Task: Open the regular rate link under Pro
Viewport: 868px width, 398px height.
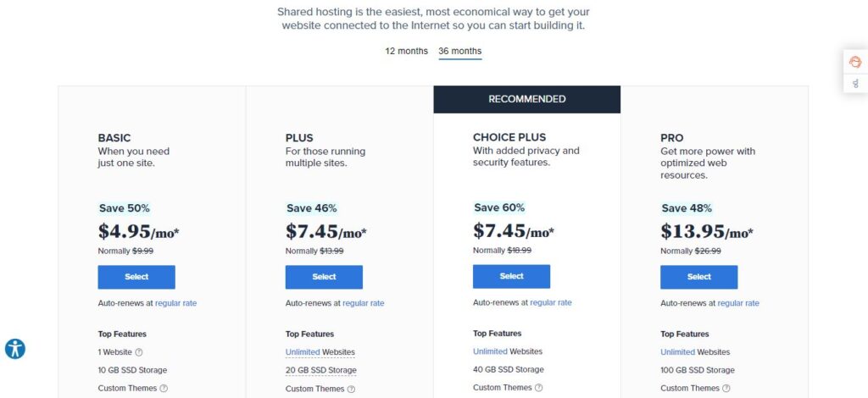Action: pyautogui.click(x=738, y=303)
